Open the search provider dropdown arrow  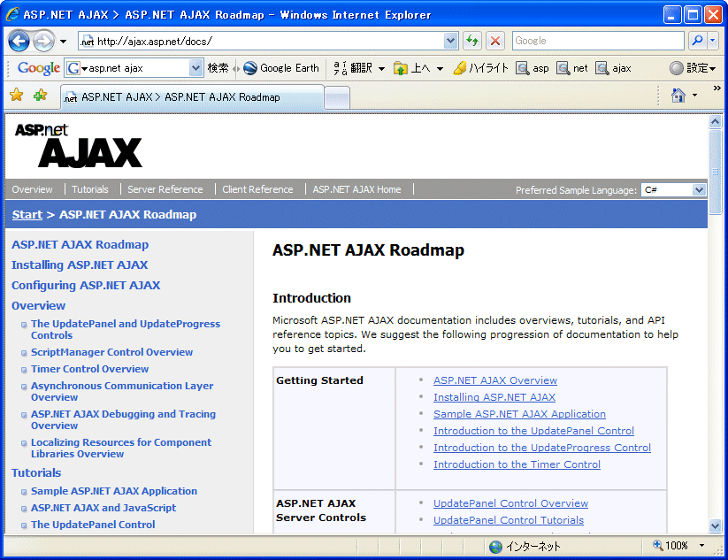coord(713,41)
